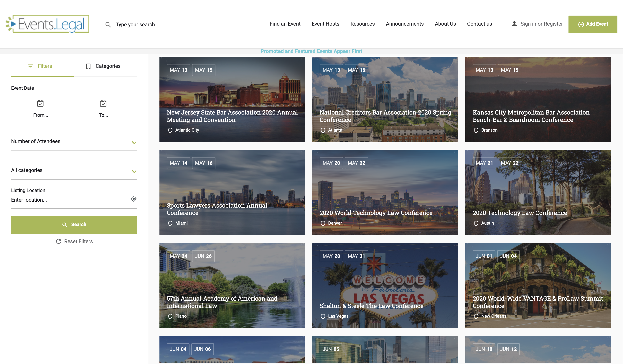The height and width of the screenshot is (364, 623).
Task: Open National Creditors Bar Association event
Action: (x=385, y=99)
